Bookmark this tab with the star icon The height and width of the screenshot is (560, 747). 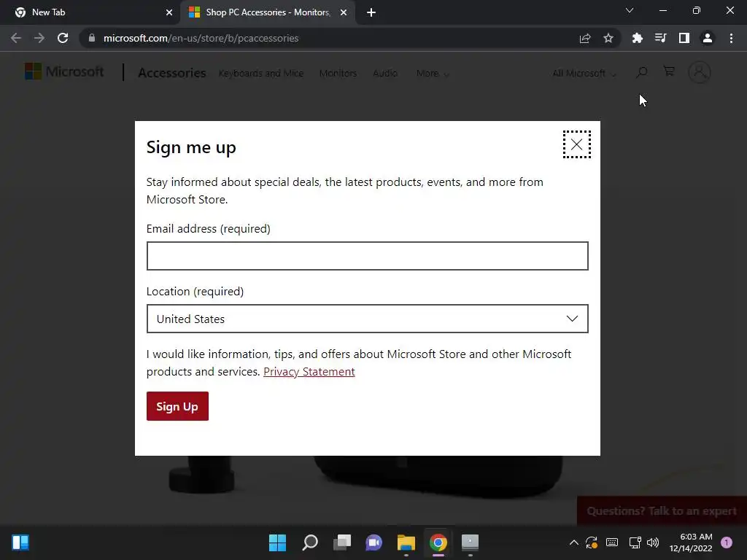[608, 38]
